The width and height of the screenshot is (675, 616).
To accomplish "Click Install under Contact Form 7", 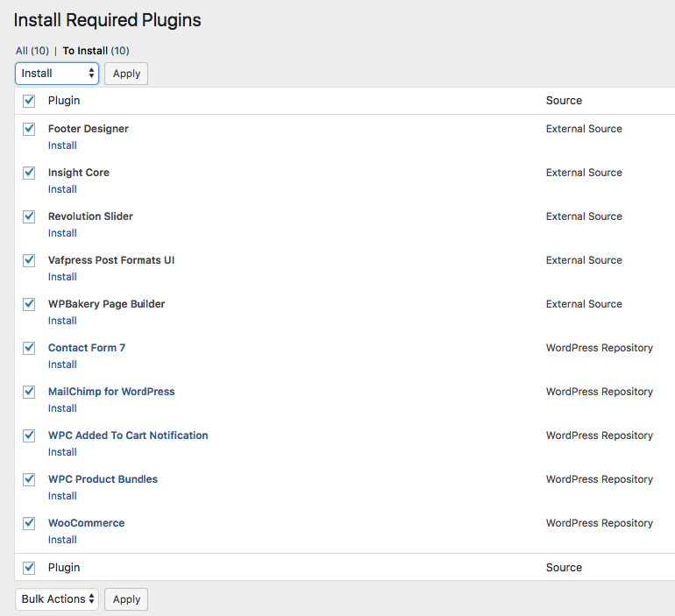I will (62, 365).
